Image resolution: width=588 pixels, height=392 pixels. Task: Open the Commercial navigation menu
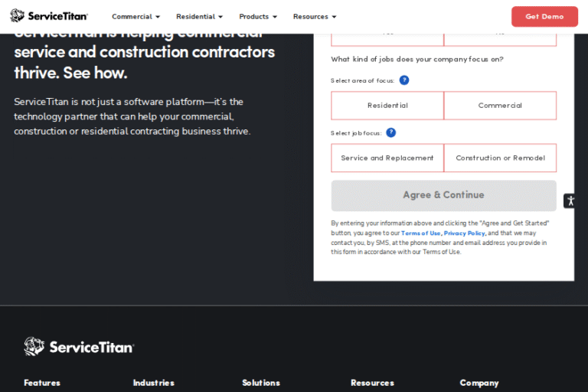coord(136,17)
